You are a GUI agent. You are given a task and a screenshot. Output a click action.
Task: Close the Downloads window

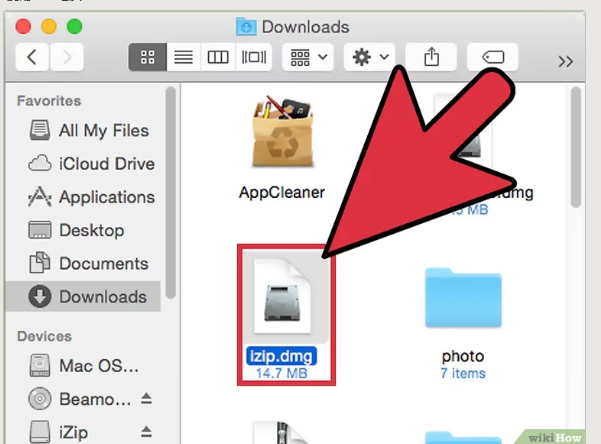(23, 26)
